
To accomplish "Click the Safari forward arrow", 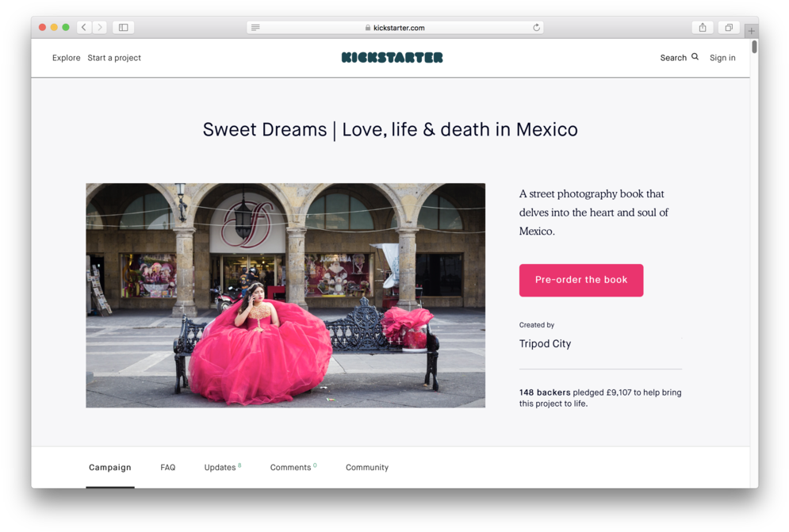I will pos(100,26).
